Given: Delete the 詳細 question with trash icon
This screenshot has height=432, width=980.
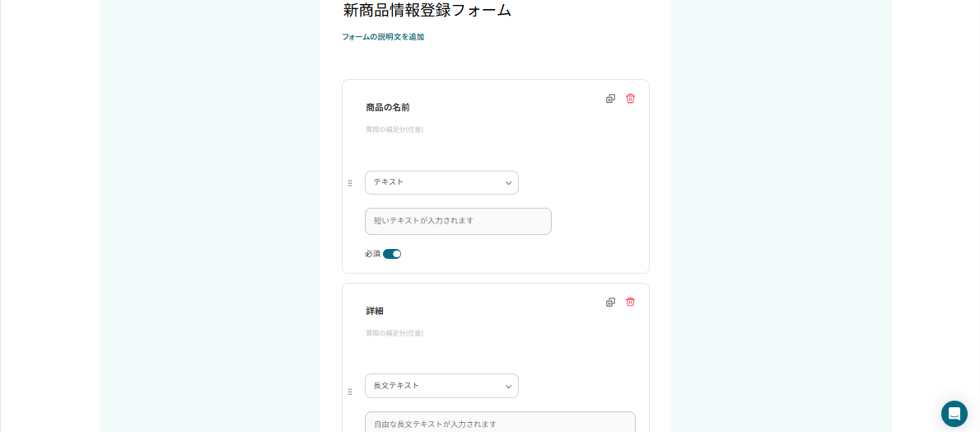Looking at the screenshot, I should (x=630, y=303).
